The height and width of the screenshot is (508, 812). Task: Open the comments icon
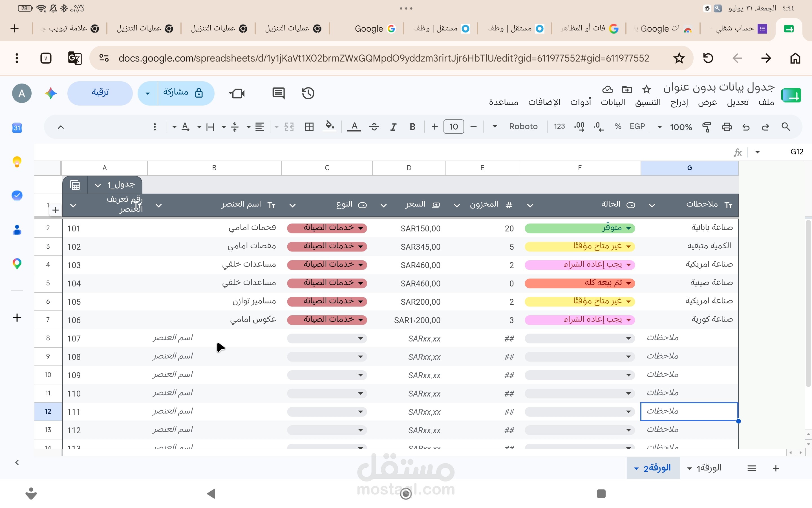pyautogui.click(x=278, y=93)
